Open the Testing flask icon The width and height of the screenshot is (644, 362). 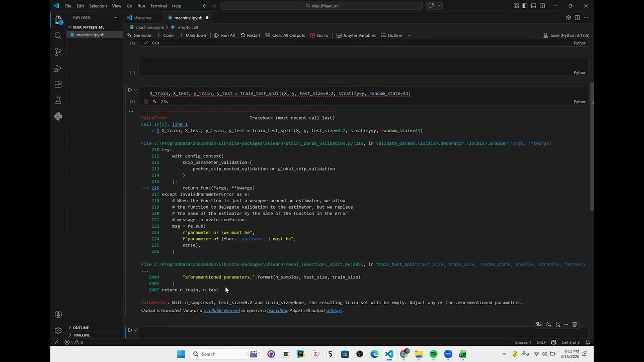pos(58,101)
